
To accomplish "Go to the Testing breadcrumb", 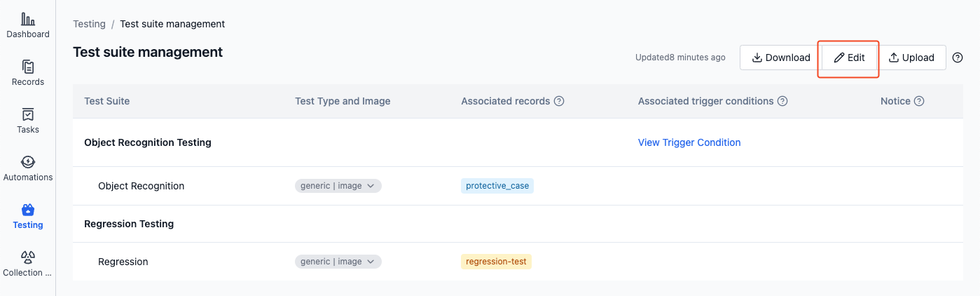I will point(89,24).
